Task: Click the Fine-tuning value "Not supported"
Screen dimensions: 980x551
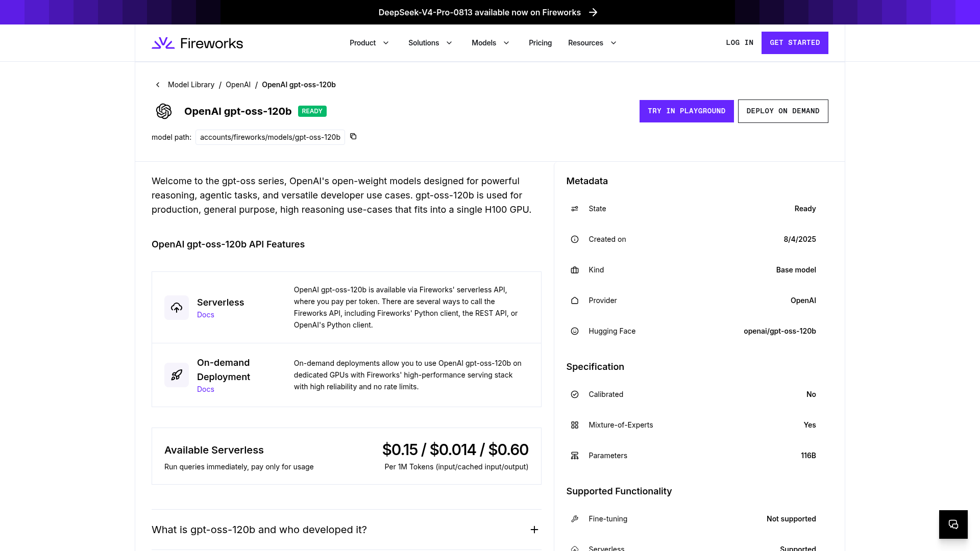Action: tap(791, 519)
